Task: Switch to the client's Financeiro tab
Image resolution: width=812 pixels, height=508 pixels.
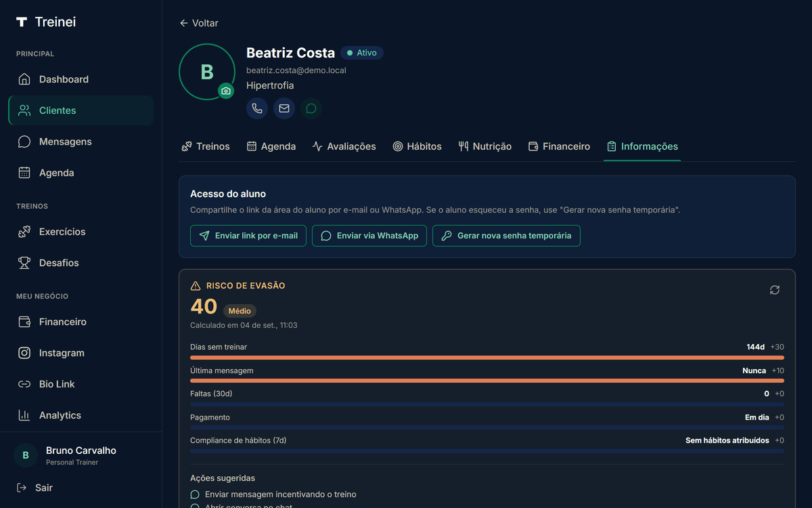Action: (x=559, y=146)
